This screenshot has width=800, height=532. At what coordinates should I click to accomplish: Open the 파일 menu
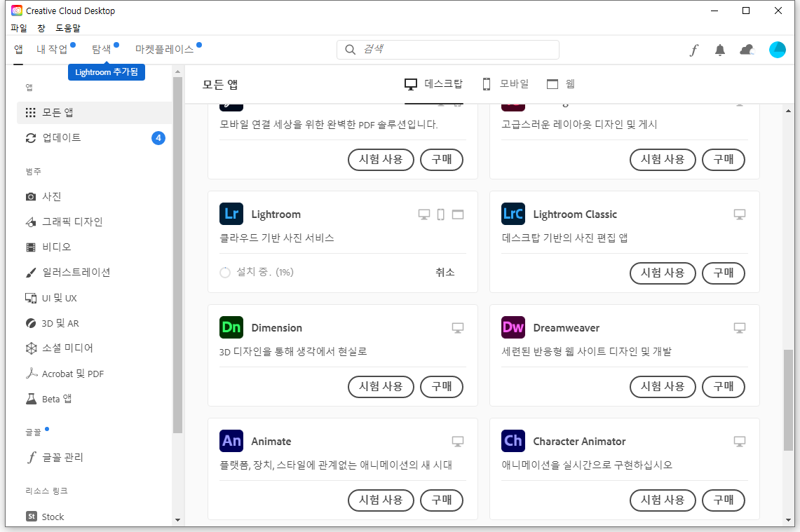(19, 28)
